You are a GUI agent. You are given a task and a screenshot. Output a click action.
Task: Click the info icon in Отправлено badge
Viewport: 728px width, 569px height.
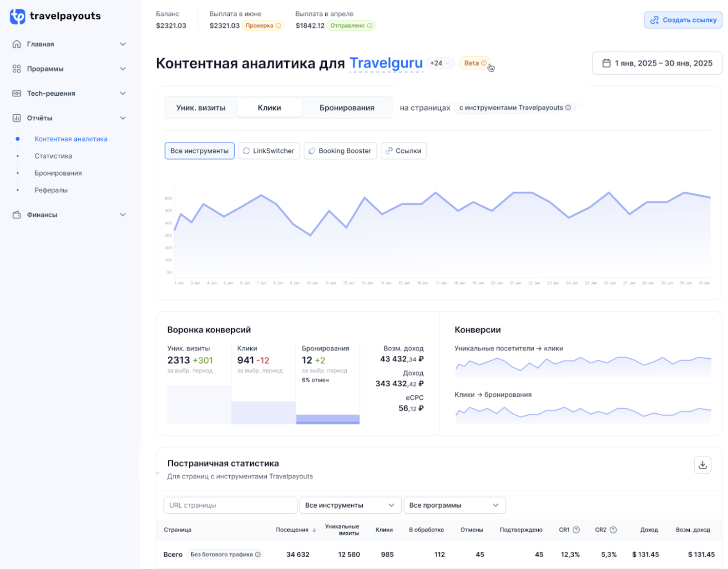click(369, 25)
